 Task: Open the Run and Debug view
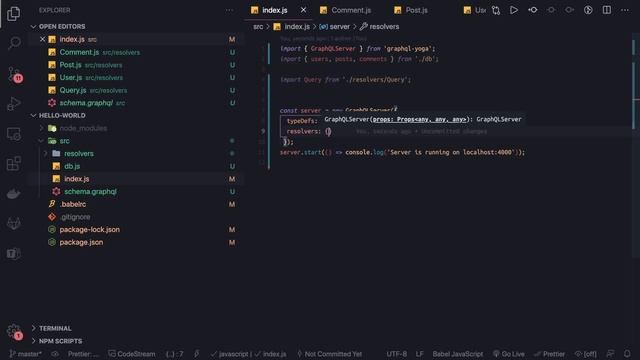click(14, 104)
